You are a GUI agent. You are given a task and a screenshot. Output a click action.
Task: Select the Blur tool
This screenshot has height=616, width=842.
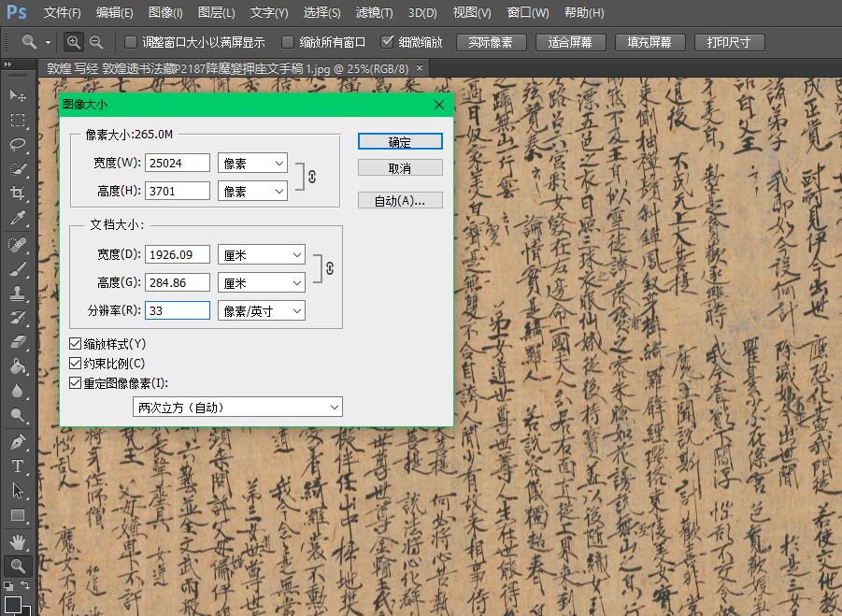[x=17, y=391]
